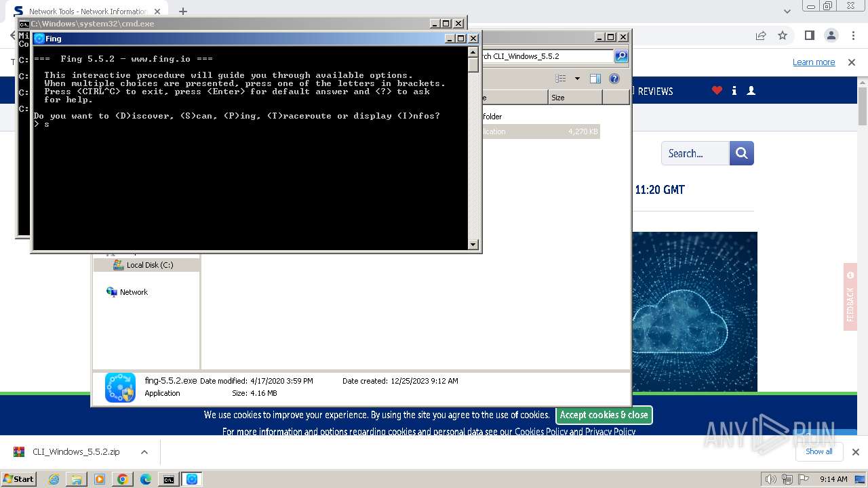The image size is (868, 488).
Task: Open the Explorer change view icon
Action: pos(561,79)
